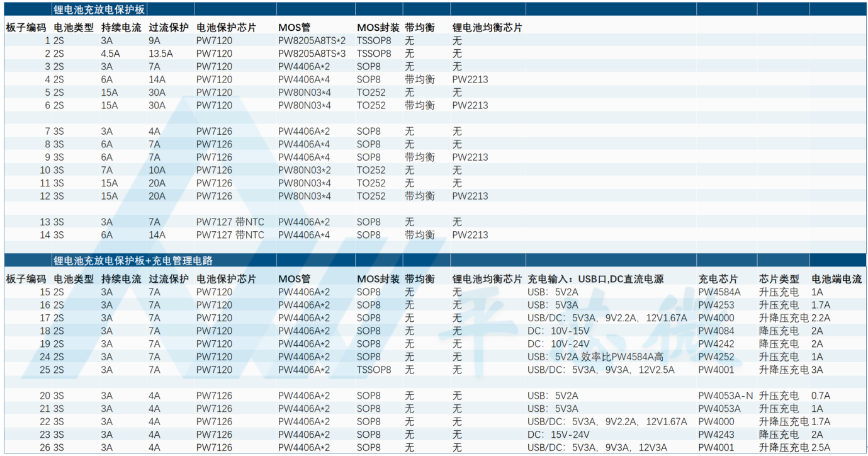Click 降压充电 in board 23 row
Image resolution: width=868 pixels, height=456 pixels.
[779, 435]
